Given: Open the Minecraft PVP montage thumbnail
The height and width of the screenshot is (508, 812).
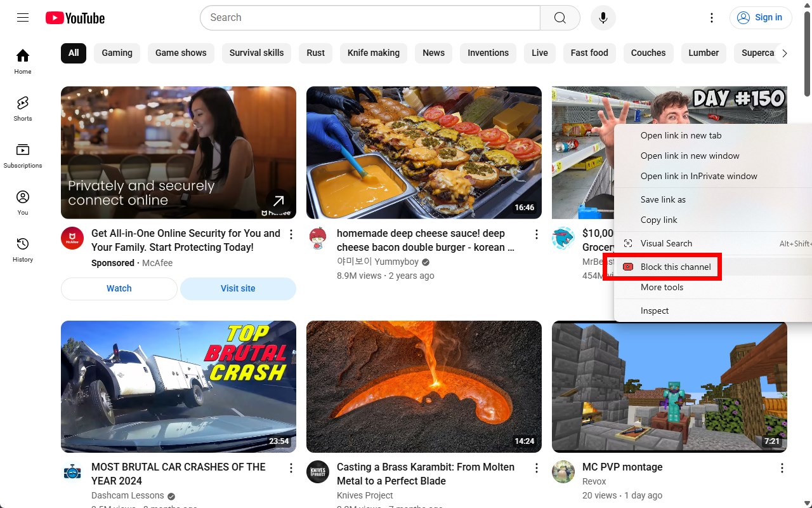Looking at the screenshot, I should click(x=669, y=388).
